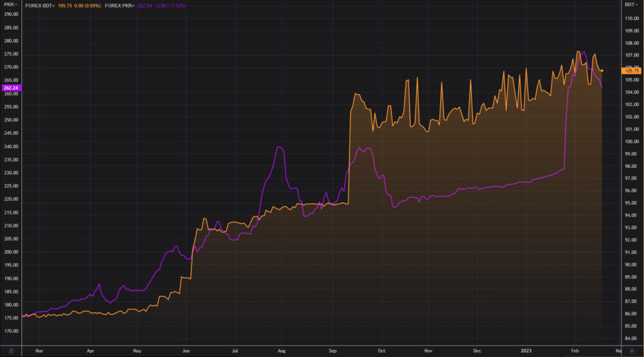This screenshot has width=644, height=357.
Task: Click the Mar label at the time axis start
Action: coord(38,349)
